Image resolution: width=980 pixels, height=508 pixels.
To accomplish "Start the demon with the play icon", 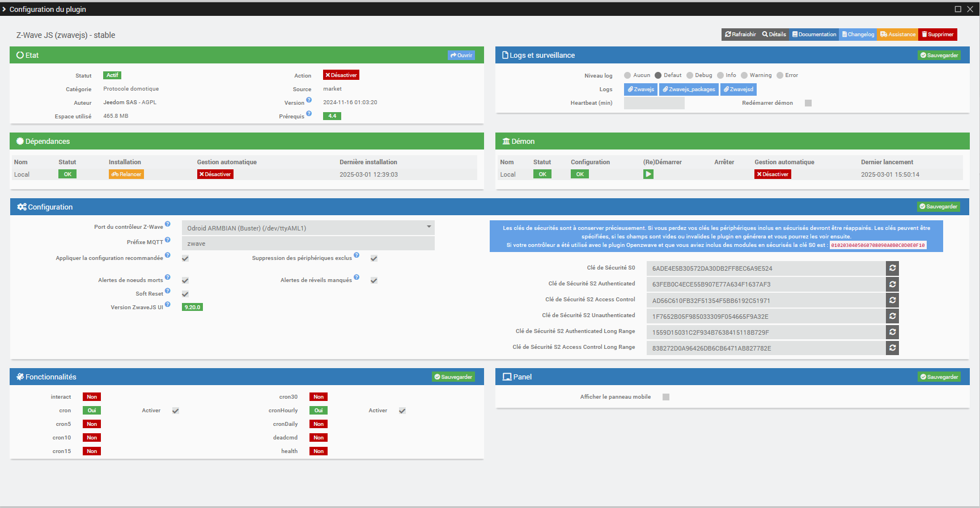I will 648,174.
